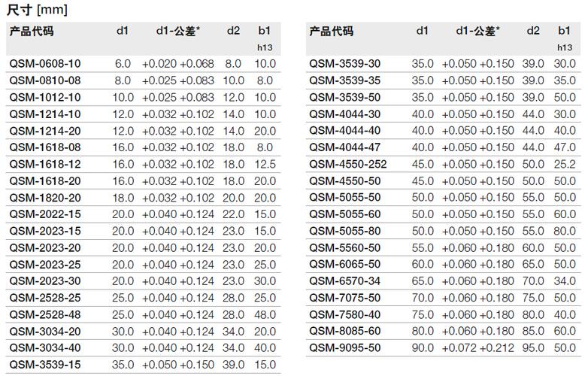Click b1 value 25.2 in QSM-4550-252 row
Viewport: 588px width, 376px height.
tap(565, 164)
